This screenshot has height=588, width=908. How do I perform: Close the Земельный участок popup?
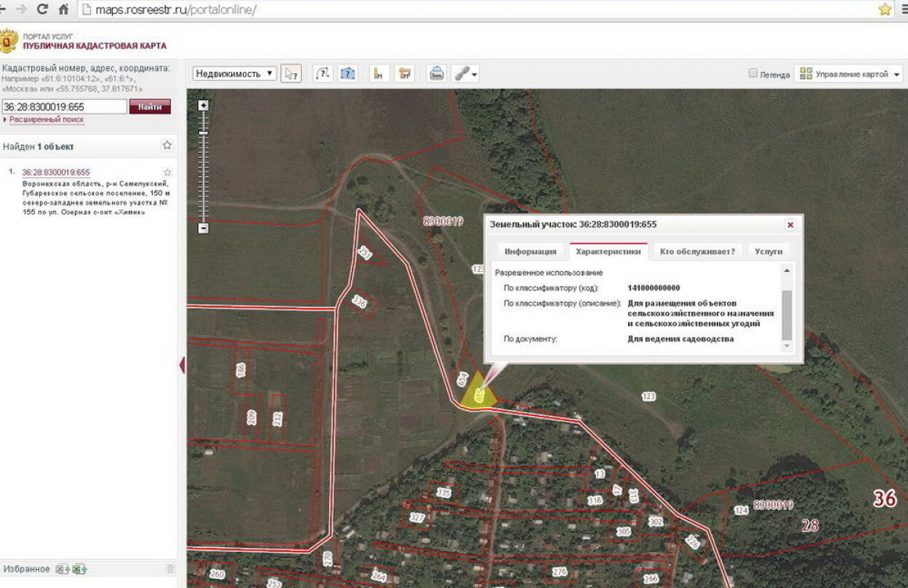[x=790, y=225]
